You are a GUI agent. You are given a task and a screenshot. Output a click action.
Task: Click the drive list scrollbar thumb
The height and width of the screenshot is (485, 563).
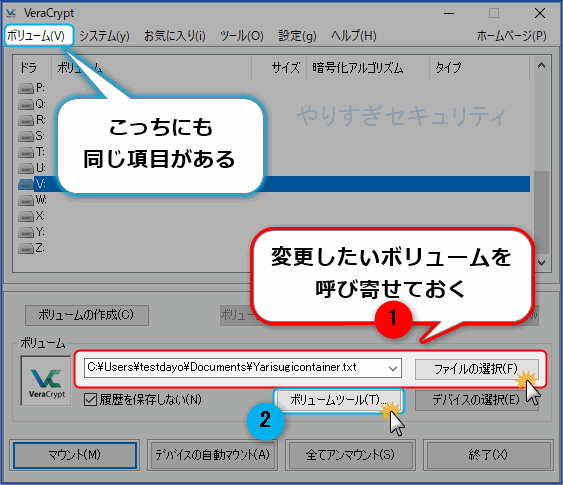(541, 212)
